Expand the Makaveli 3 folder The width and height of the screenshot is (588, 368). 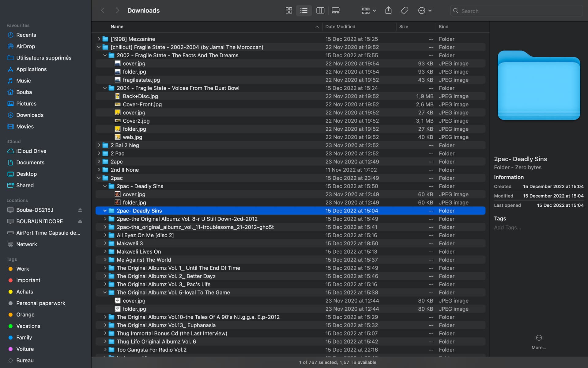[x=105, y=243]
